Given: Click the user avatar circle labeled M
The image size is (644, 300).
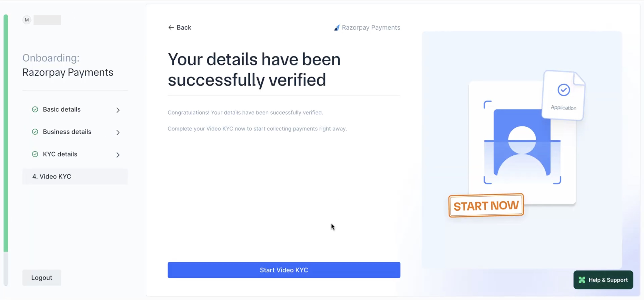Looking at the screenshot, I should point(27,20).
